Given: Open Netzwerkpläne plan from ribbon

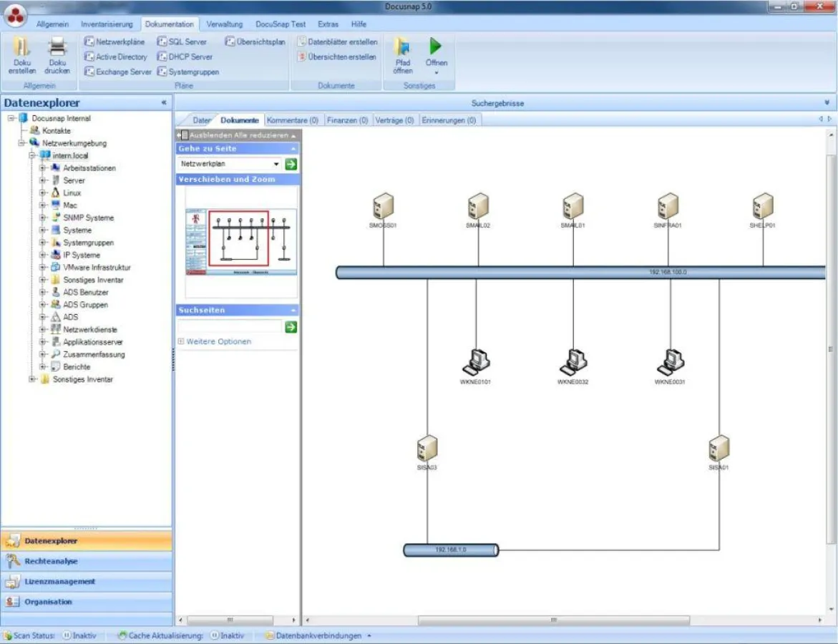Looking at the screenshot, I should (x=115, y=42).
